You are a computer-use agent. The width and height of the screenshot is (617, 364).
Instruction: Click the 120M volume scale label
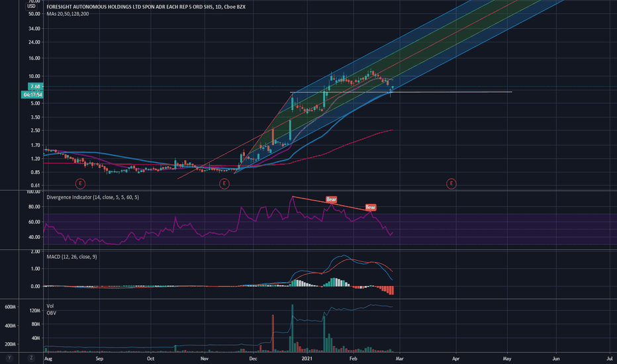tap(35, 311)
